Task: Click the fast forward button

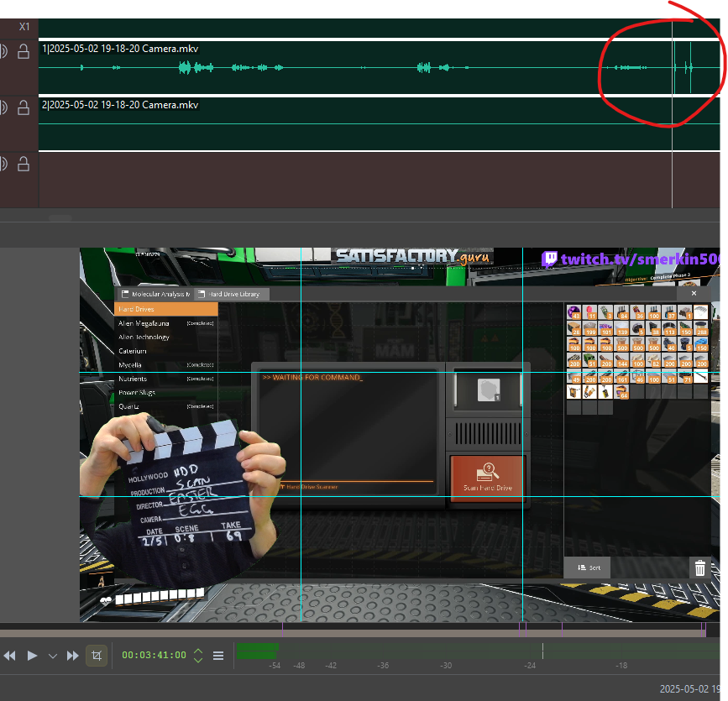Action: point(73,656)
